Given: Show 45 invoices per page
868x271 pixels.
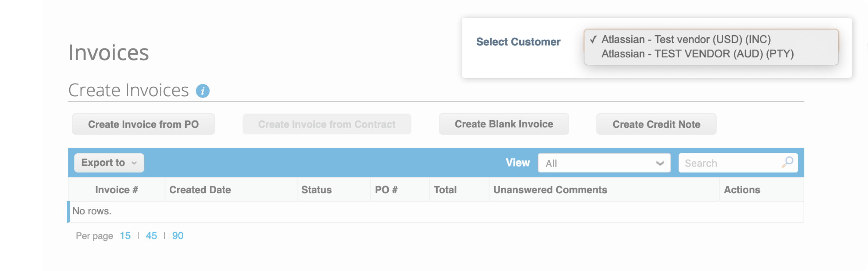Looking at the screenshot, I should [152, 236].
